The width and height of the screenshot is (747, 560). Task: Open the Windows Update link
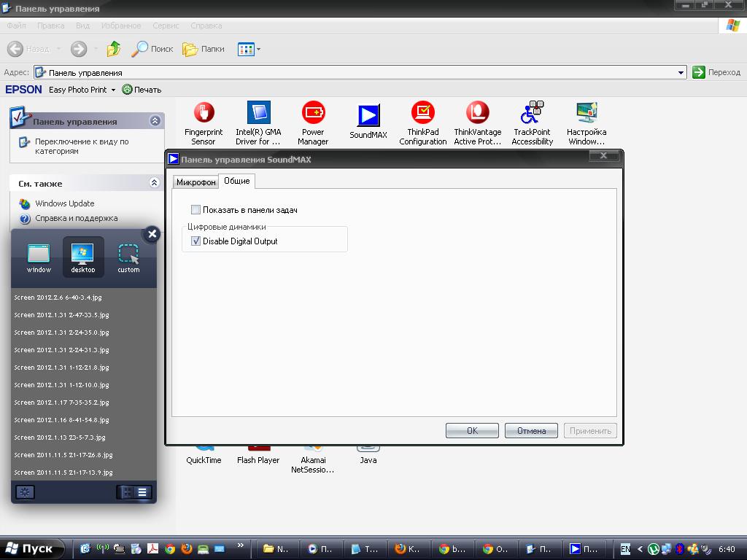pos(64,203)
